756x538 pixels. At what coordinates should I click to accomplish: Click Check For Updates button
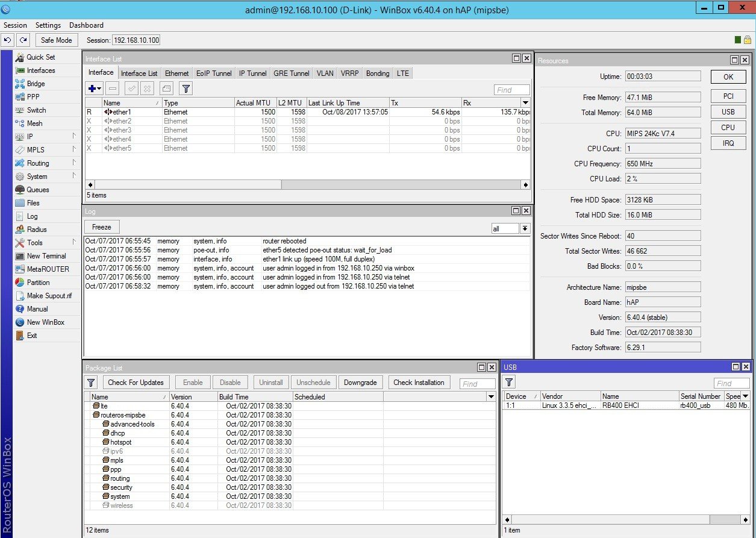click(136, 383)
